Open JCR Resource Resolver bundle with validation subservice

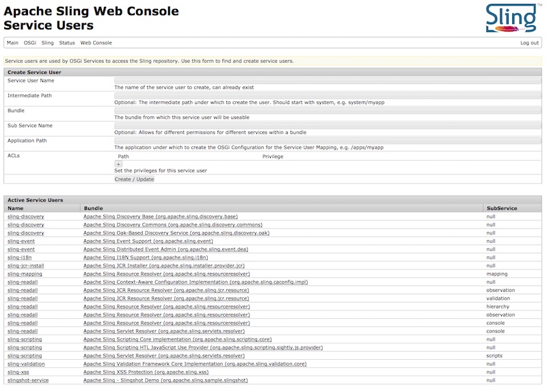click(x=166, y=298)
